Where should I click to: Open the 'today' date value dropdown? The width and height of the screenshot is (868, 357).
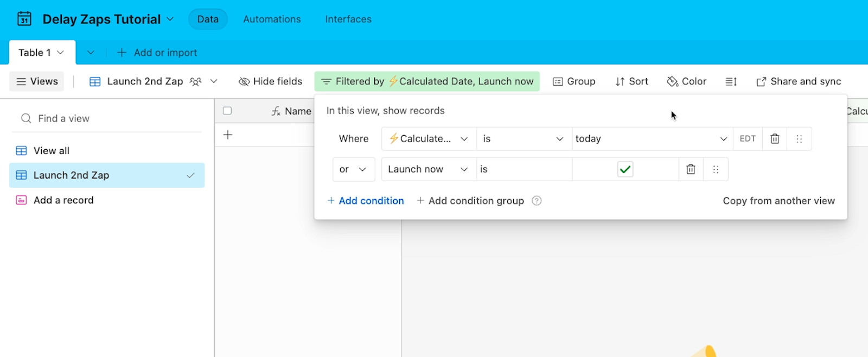[652, 139]
